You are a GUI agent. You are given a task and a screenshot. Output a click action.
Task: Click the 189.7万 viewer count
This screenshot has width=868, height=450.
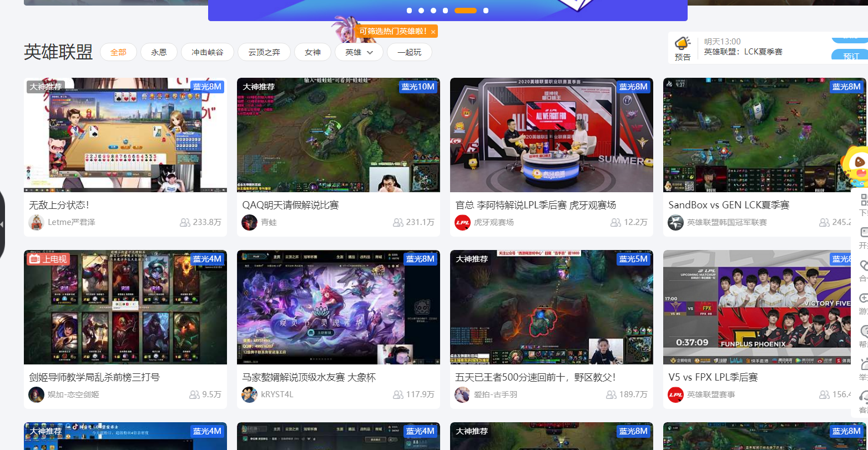pos(627,394)
